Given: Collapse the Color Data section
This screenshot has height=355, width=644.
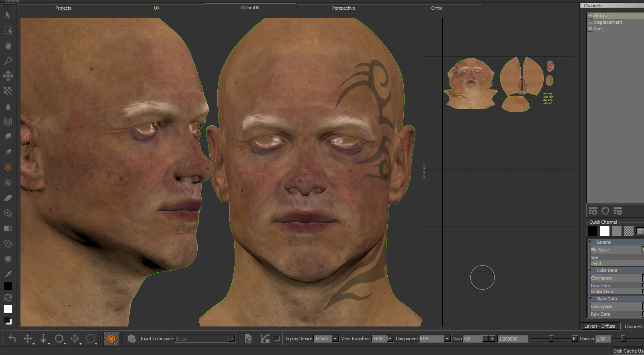Looking at the screenshot, I should (590, 270).
